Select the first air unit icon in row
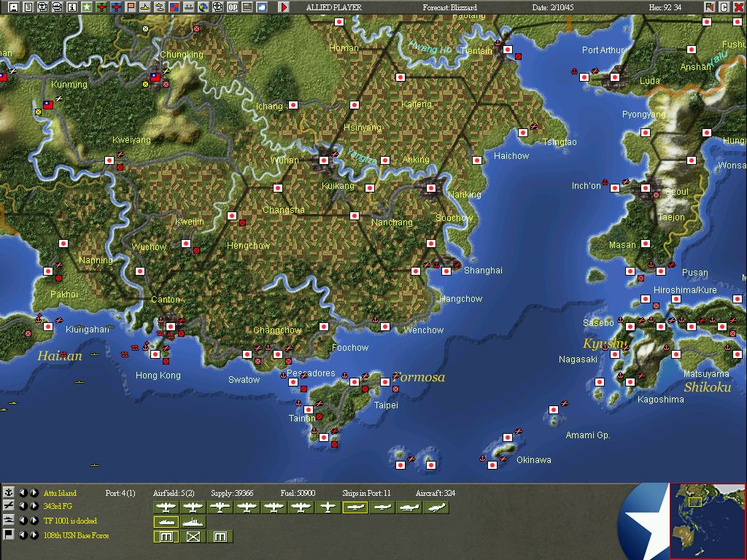 [166, 507]
